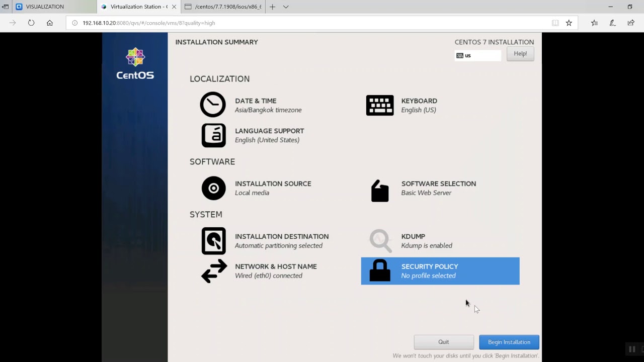Show site information icon in address bar
Screen dimensions: 644x362
[x=74, y=23]
